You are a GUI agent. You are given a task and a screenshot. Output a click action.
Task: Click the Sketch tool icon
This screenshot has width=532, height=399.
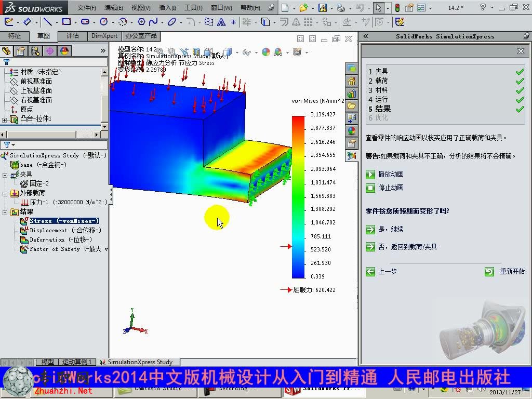[9, 22]
